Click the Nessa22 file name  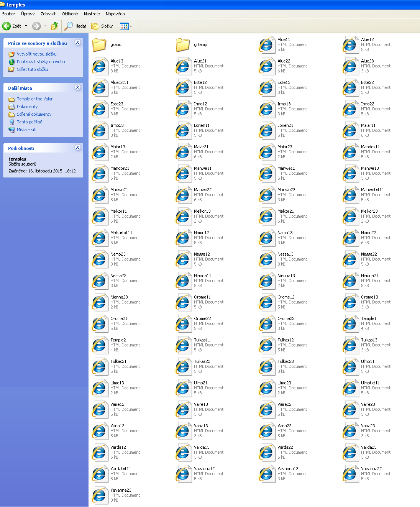(369, 254)
